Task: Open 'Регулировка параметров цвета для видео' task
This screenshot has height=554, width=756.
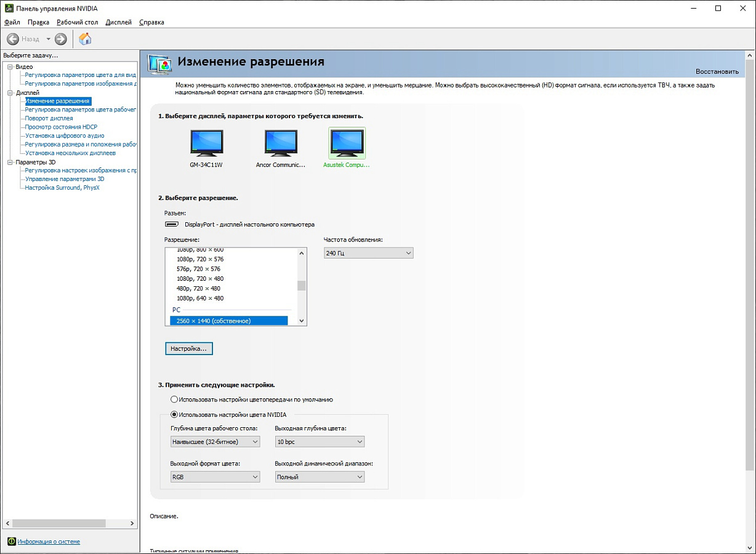Action: [81, 75]
